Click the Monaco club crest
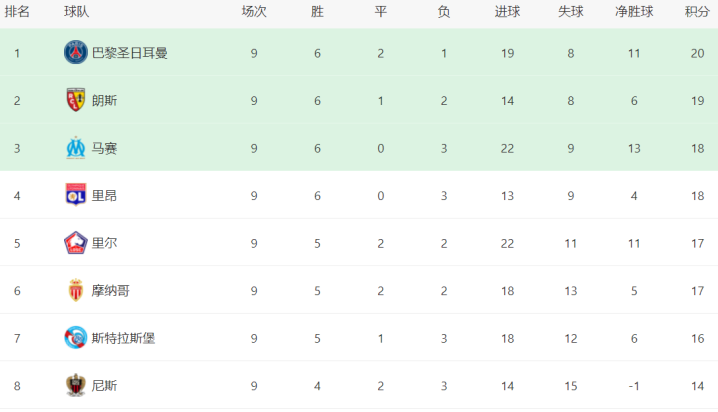The height and width of the screenshot is (412, 718). 76,290
